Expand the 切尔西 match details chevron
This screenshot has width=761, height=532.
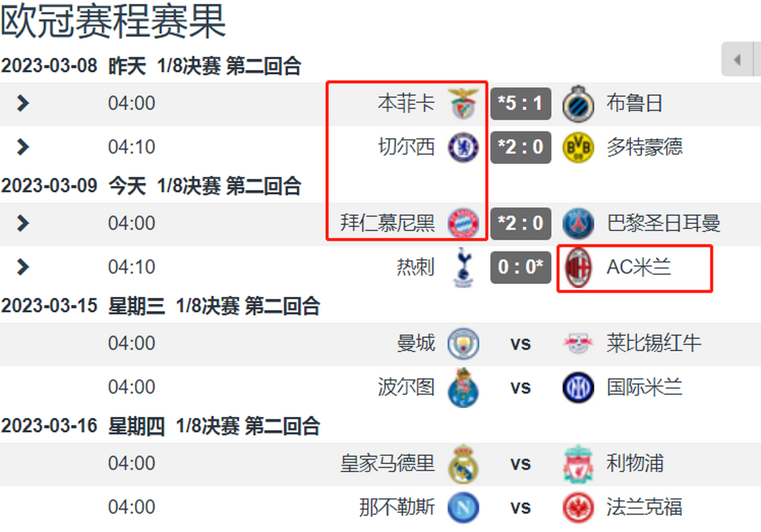coord(23,147)
